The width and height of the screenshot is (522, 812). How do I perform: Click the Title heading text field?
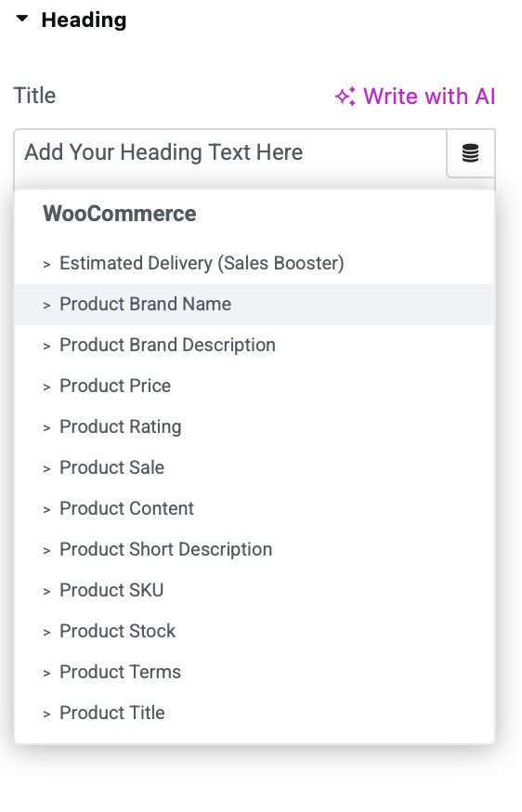pyautogui.click(x=230, y=152)
